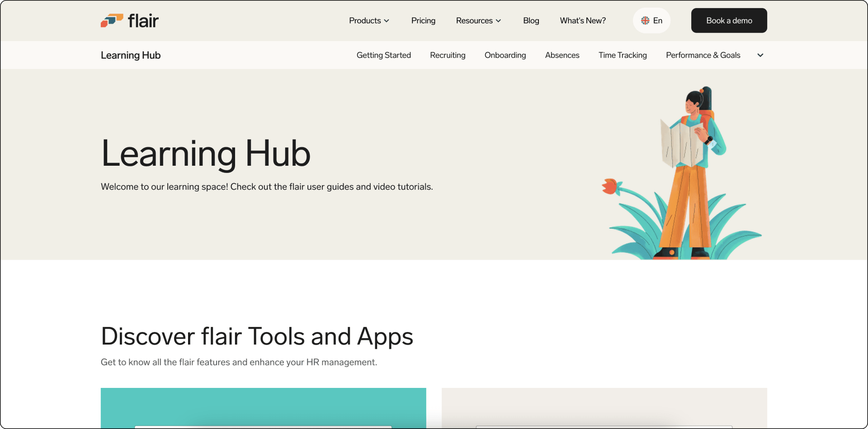Open the teal feature card thumbnail
The width and height of the screenshot is (868, 429).
pyautogui.click(x=263, y=408)
